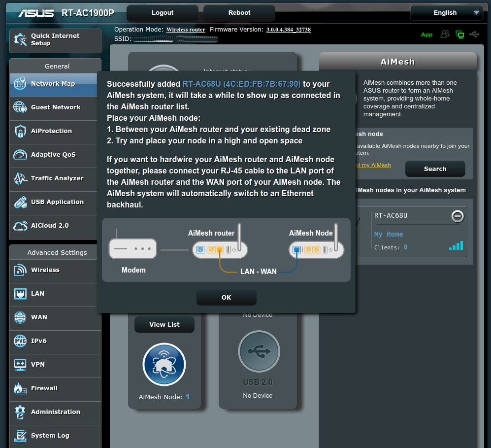Click the USB Application icon

pos(20,202)
